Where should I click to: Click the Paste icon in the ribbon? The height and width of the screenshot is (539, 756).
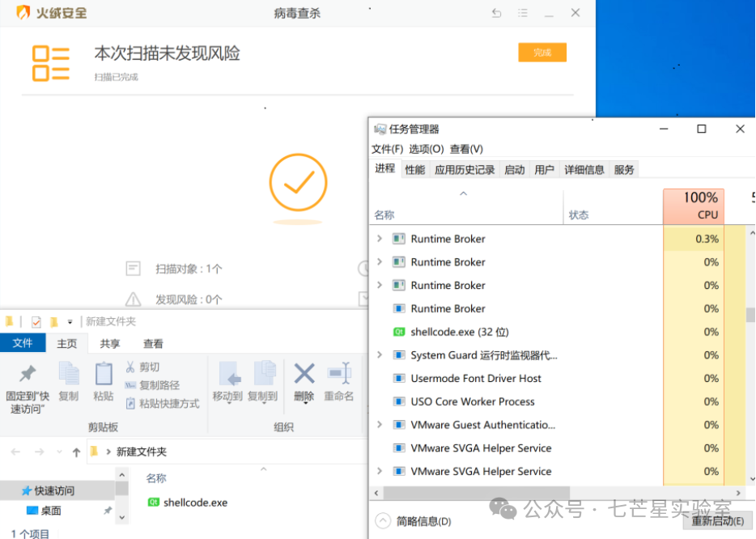click(x=103, y=376)
